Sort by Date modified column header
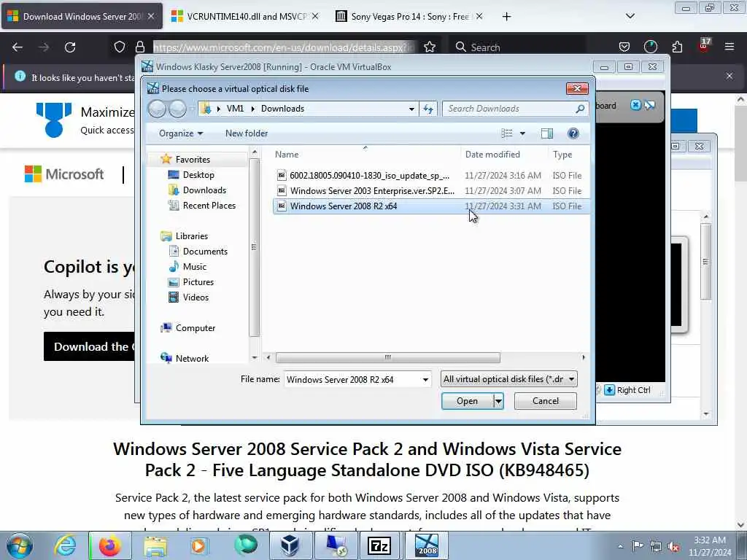Image resolution: width=747 pixels, height=560 pixels. [x=503, y=155]
